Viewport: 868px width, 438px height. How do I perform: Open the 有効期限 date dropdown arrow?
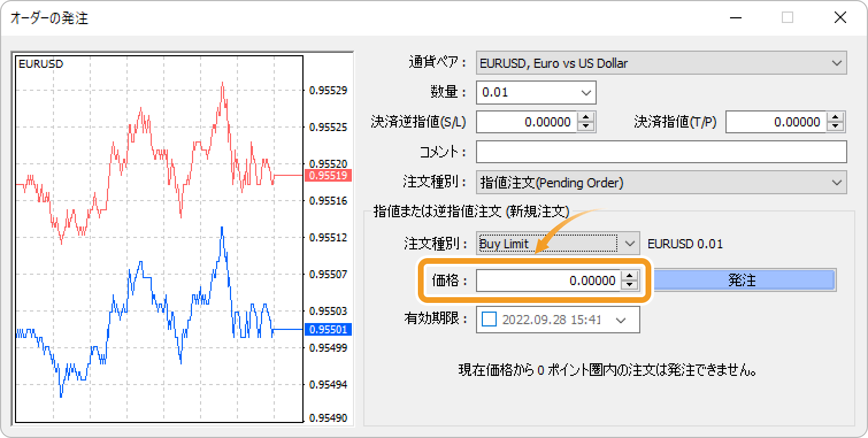coord(621,320)
